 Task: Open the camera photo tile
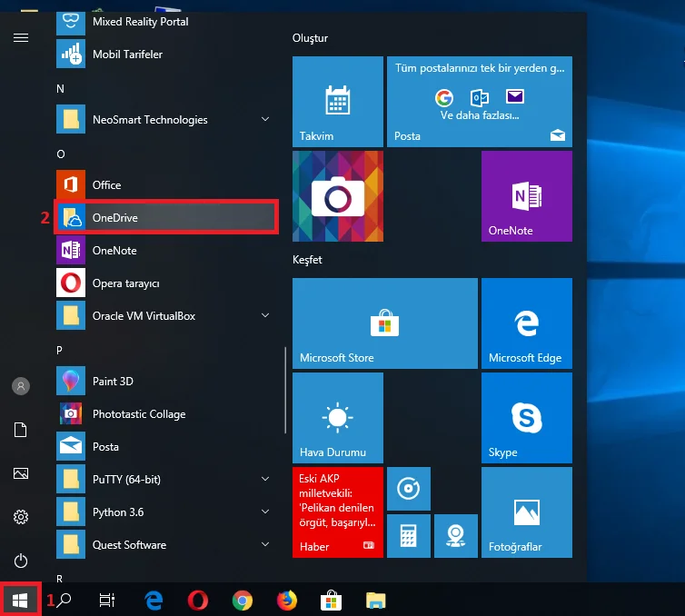pos(338,196)
